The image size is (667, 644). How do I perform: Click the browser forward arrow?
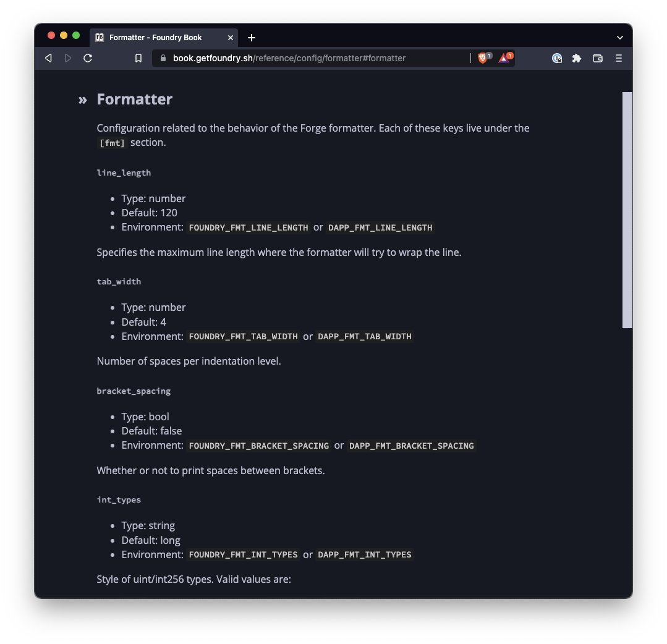point(67,58)
